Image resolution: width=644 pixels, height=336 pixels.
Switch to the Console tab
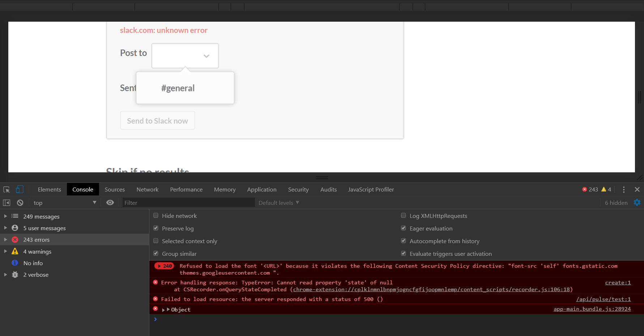point(83,189)
